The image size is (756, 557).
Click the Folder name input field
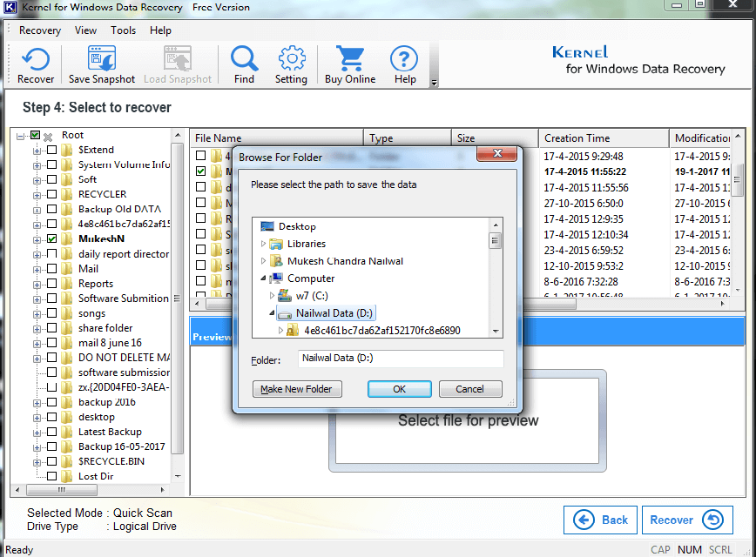point(401,358)
